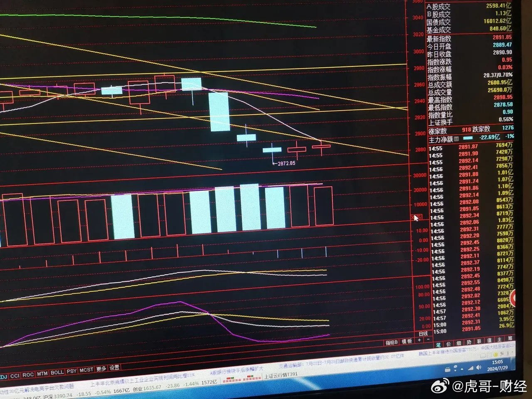This screenshot has height=399, width=532.
Task: Open the 值 (value) side panel tab
Action: [x=490, y=340]
